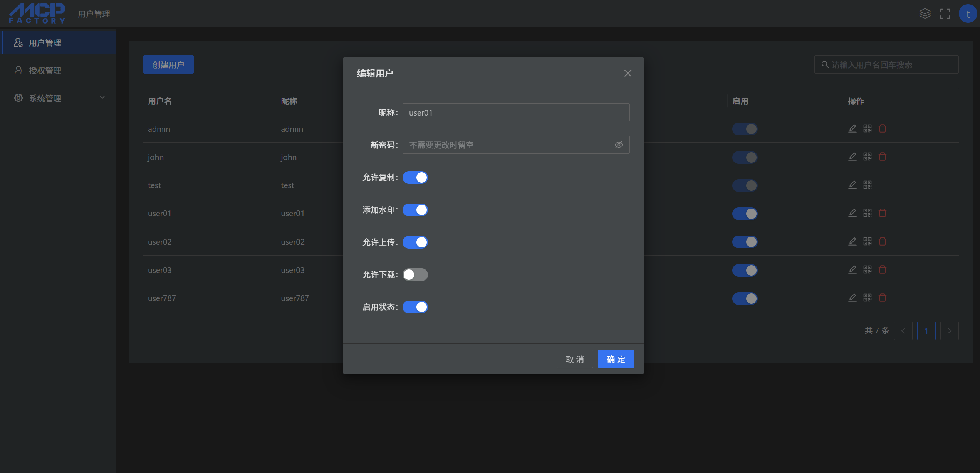This screenshot has height=473, width=980.
Task: Click the 确定 button
Action: point(616,359)
